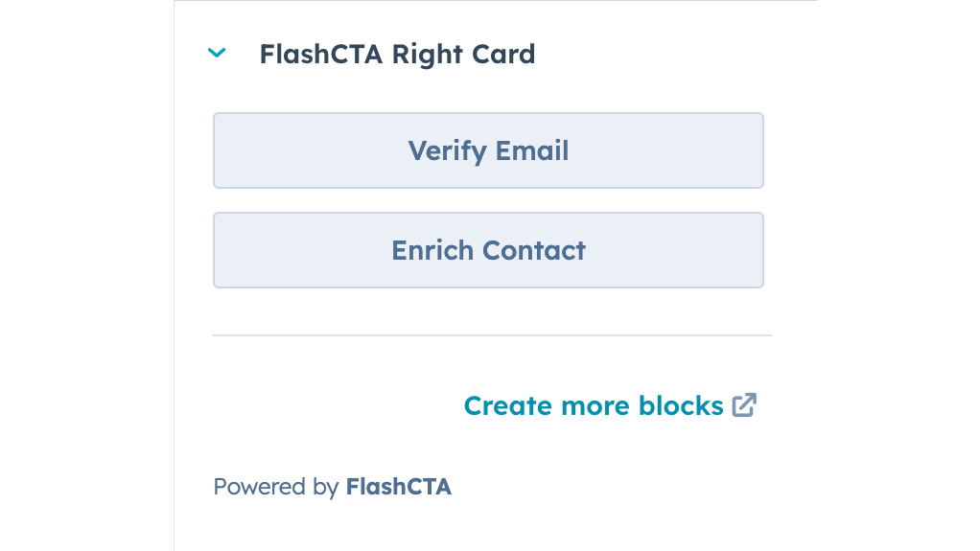Click the second button below Verify Email
This screenshot has height=551, width=980.
point(488,250)
